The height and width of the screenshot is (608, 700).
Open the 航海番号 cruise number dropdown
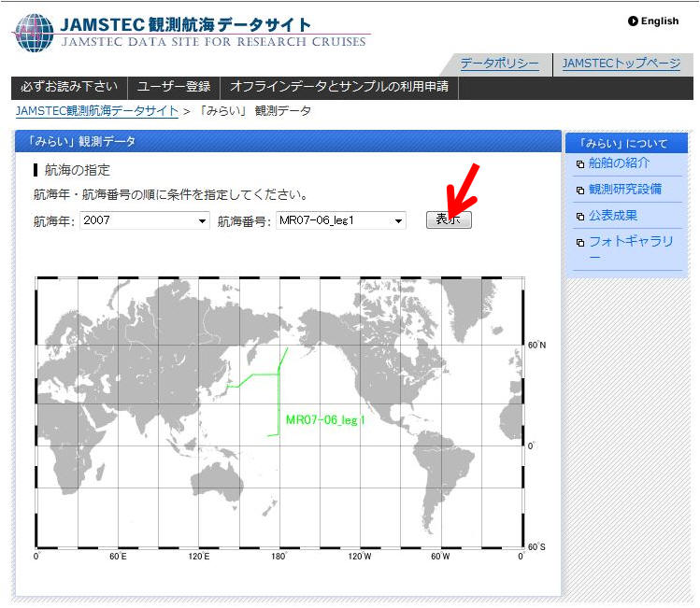click(341, 221)
